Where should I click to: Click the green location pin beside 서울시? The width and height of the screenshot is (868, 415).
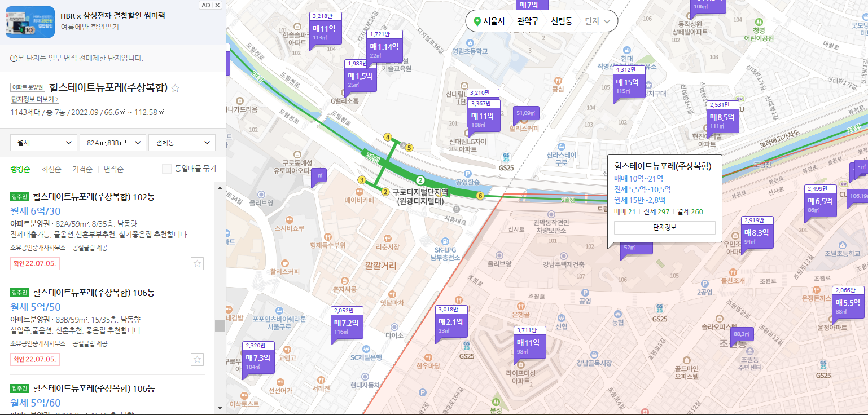(477, 21)
